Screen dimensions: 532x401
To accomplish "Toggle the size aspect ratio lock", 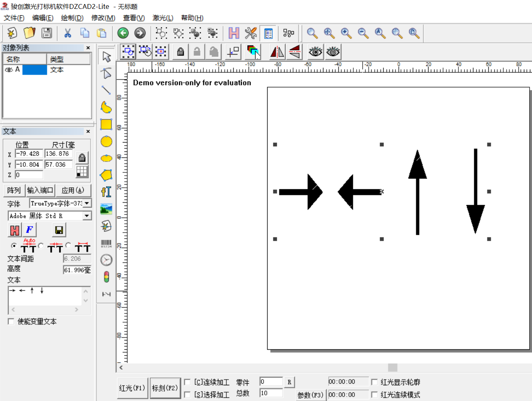I will (x=82, y=157).
